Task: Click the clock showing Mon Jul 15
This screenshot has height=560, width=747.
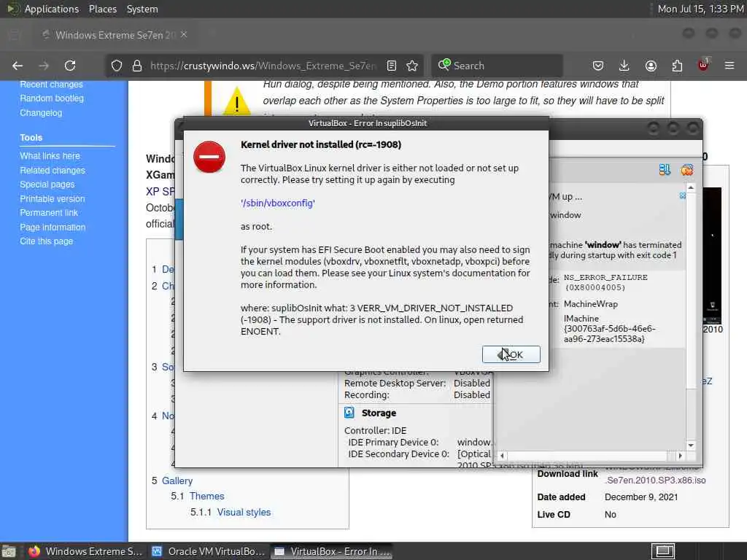Action: point(700,9)
